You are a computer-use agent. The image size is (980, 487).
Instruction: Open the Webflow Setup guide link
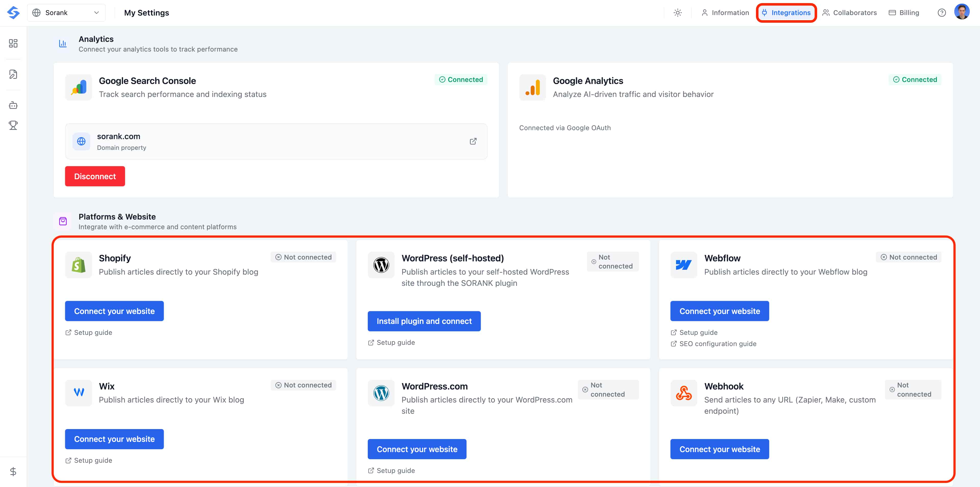[694, 333]
